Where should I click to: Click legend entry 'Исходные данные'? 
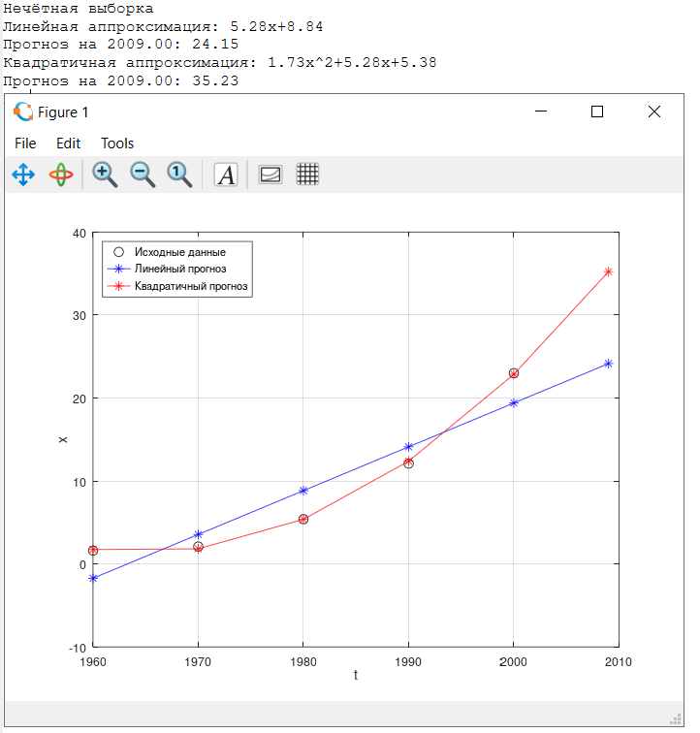point(179,252)
